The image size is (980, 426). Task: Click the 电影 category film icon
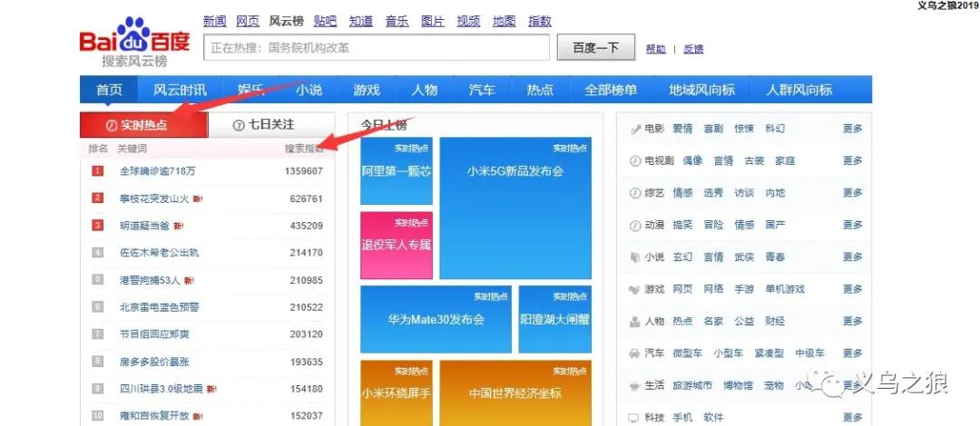click(635, 129)
